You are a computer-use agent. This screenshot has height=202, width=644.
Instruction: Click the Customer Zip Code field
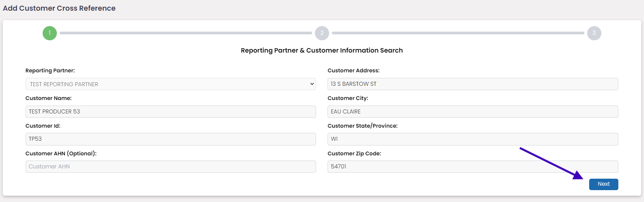pos(473,166)
